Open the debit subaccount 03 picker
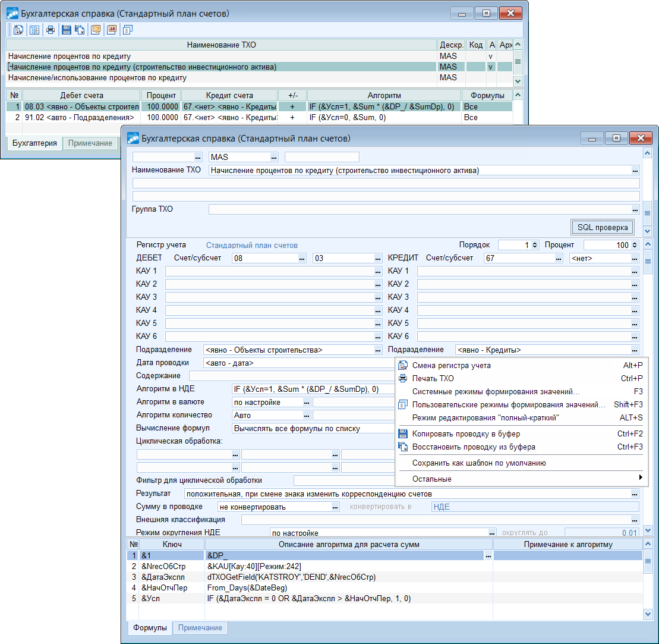 378,259
